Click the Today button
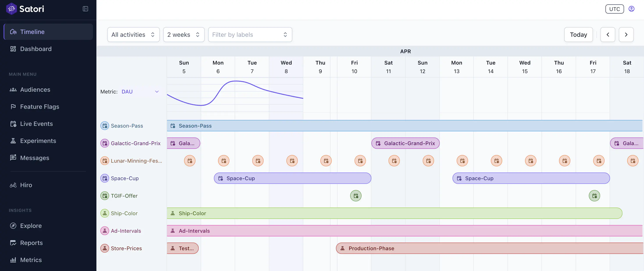 pyautogui.click(x=578, y=34)
